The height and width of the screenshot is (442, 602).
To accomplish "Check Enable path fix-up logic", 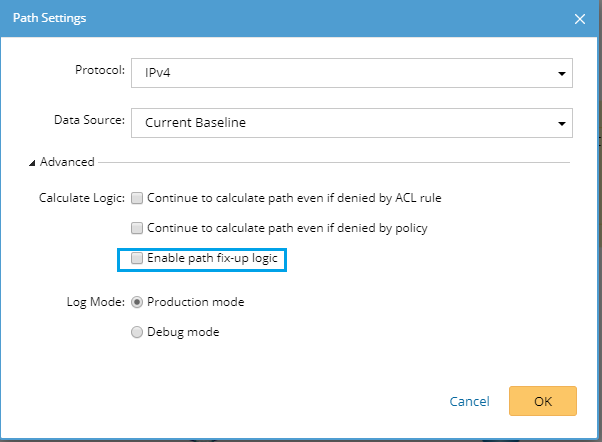I will coord(138,259).
